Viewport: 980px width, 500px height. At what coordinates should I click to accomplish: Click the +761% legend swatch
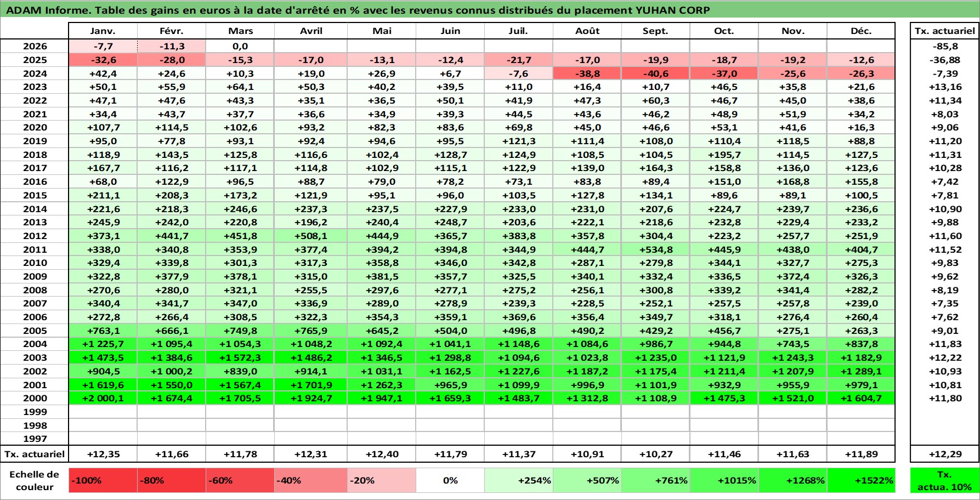pos(656,480)
